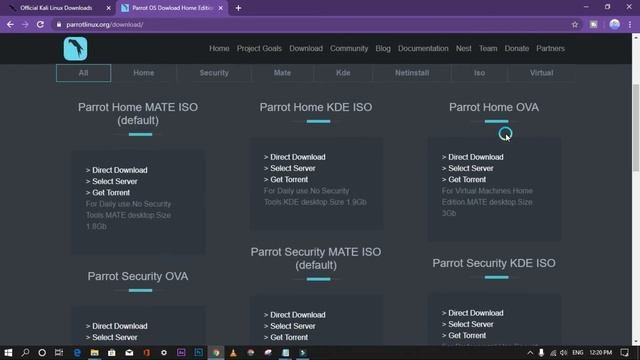Viewport: 640px width, 360px height.
Task: Open Windows taskbar search
Action: coord(25,353)
